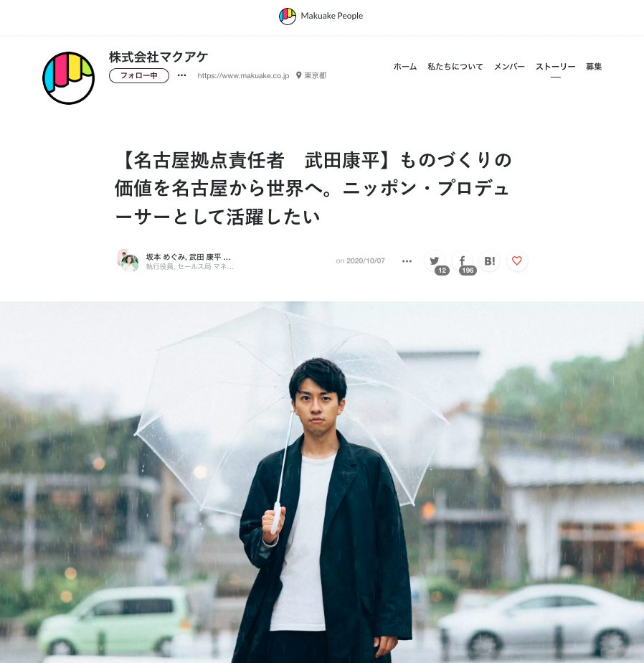The height and width of the screenshot is (663, 644).
Task: Open the more options menu beside post date
Action: (x=407, y=261)
